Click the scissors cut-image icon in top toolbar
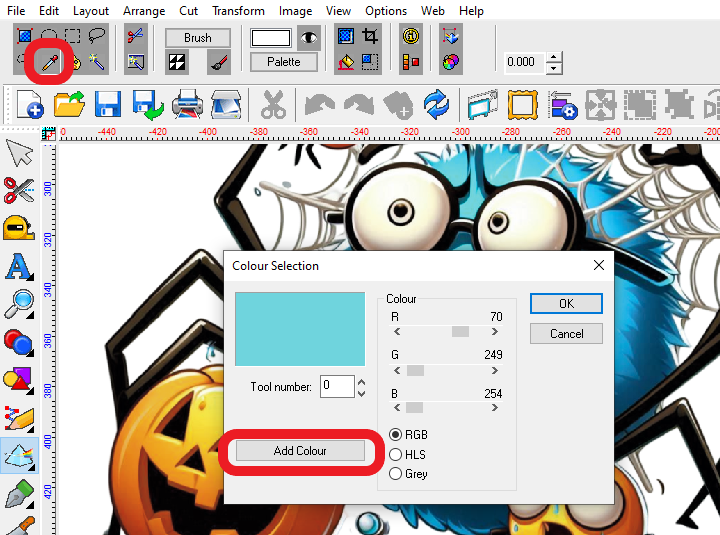 [x=135, y=36]
